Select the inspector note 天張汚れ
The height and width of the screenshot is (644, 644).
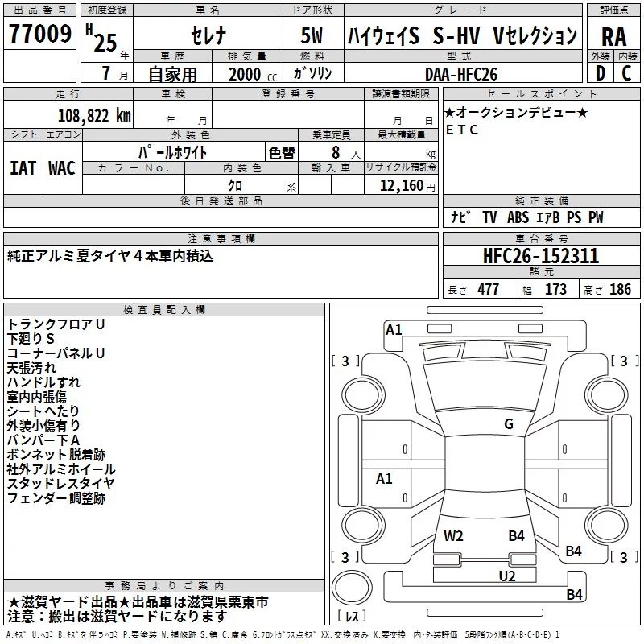pyautogui.click(x=31, y=368)
